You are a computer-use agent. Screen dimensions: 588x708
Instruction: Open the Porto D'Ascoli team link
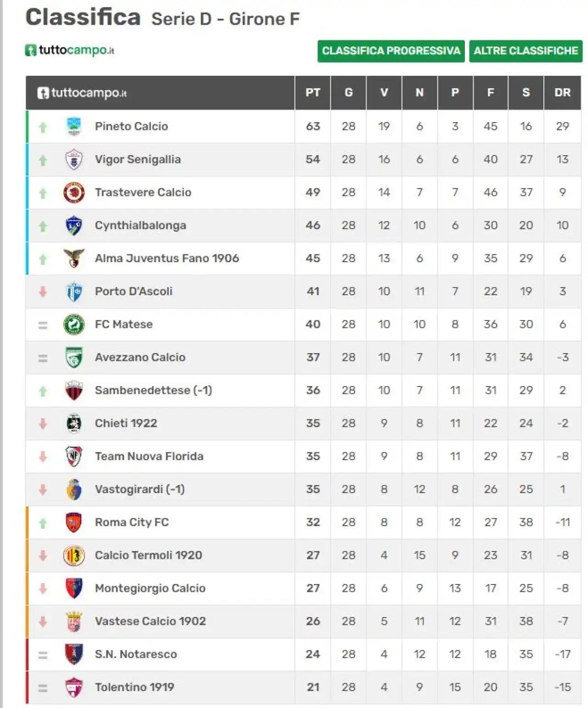coord(134,292)
